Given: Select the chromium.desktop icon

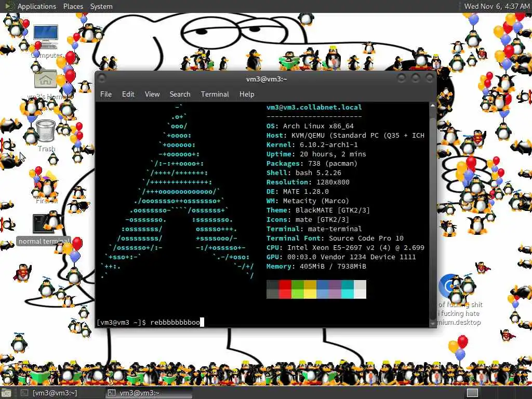Looking at the screenshot, I should pos(459,300).
